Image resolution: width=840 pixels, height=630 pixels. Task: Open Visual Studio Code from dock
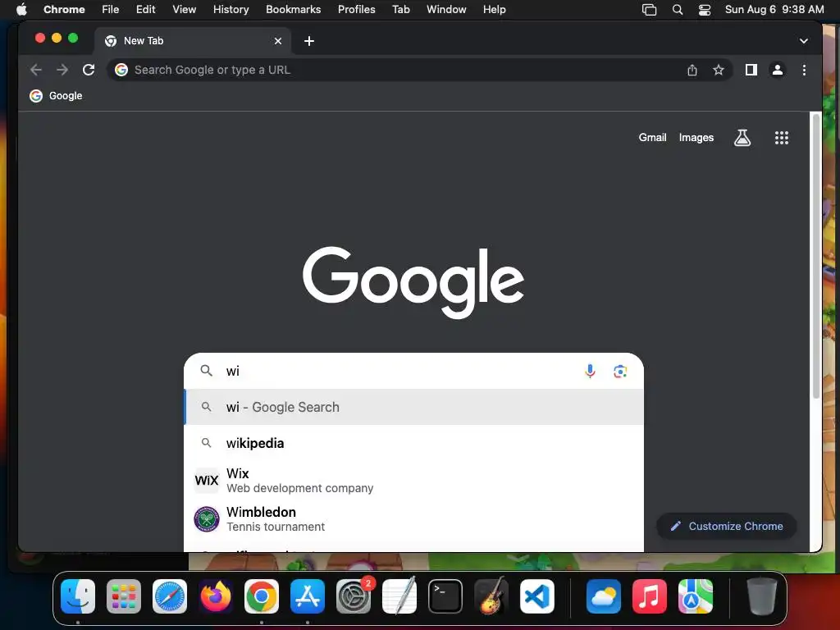click(x=537, y=596)
